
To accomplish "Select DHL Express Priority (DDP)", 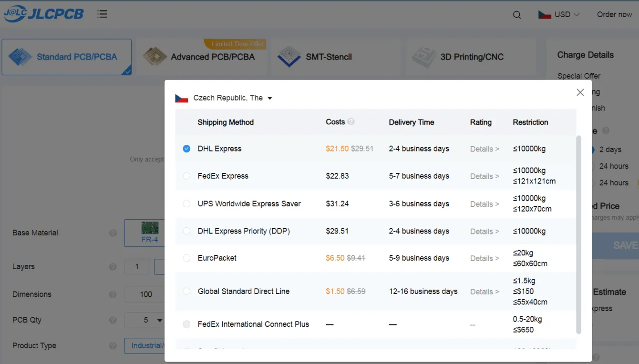I will [x=186, y=231].
